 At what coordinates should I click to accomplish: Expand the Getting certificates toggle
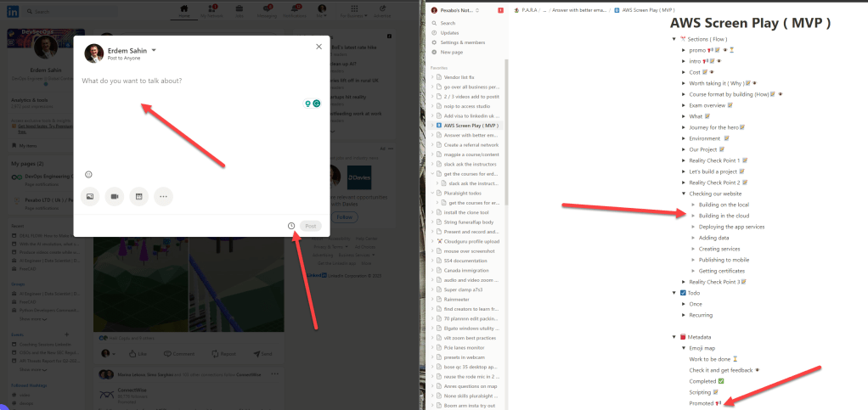(694, 271)
